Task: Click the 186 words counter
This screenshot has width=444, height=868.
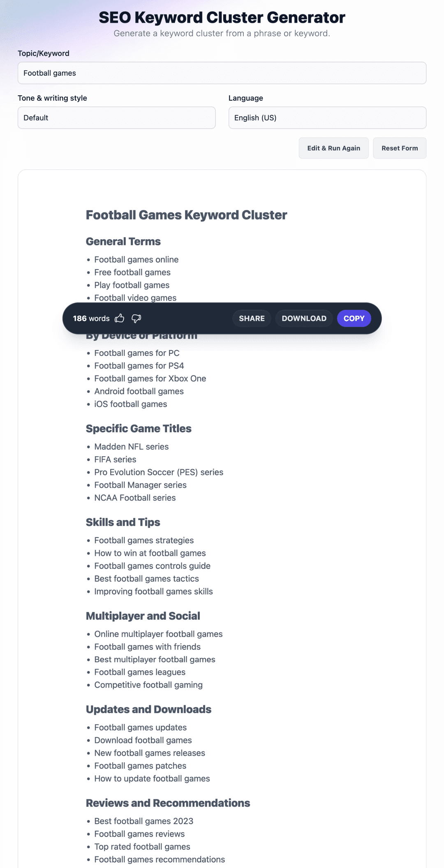Action: click(x=91, y=318)
